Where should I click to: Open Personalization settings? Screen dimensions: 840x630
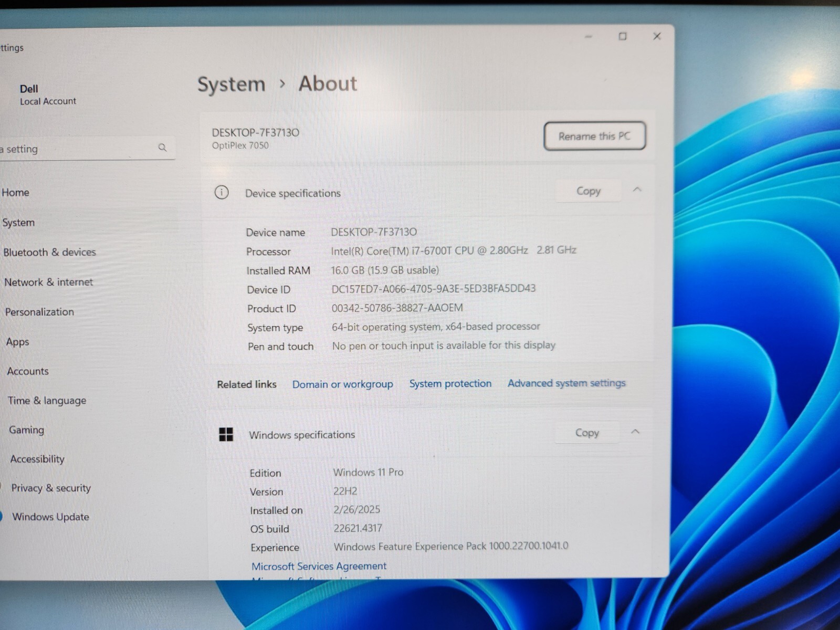click(x=40, y=312)
